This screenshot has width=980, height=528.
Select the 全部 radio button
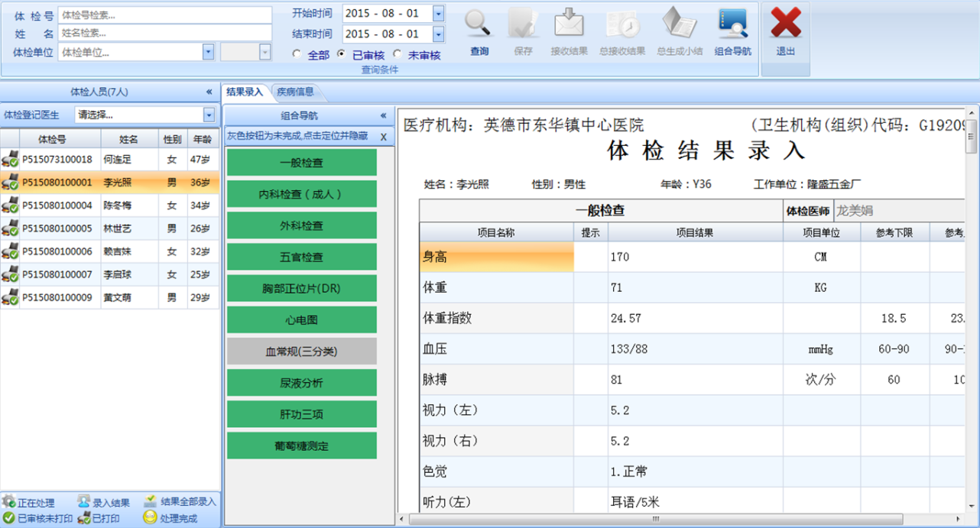297,55
